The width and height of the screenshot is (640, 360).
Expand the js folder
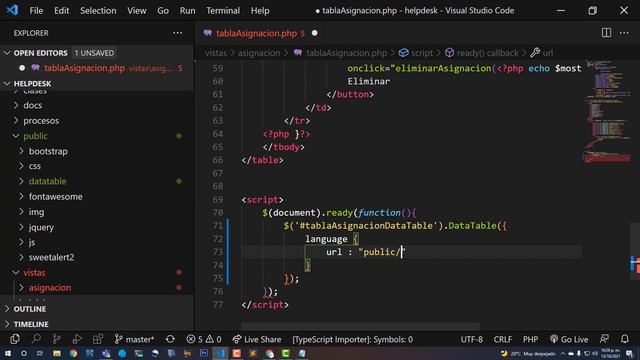[96, 242]
